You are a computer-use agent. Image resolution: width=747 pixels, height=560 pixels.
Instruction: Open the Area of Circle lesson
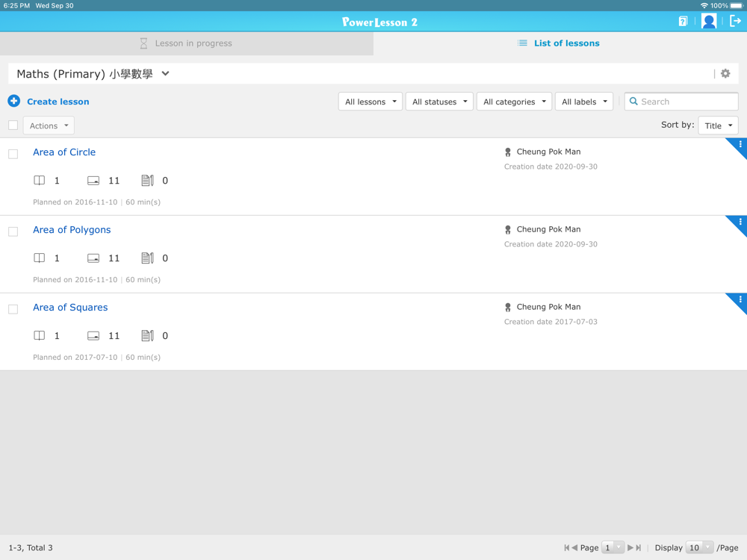tap(64, 152)
